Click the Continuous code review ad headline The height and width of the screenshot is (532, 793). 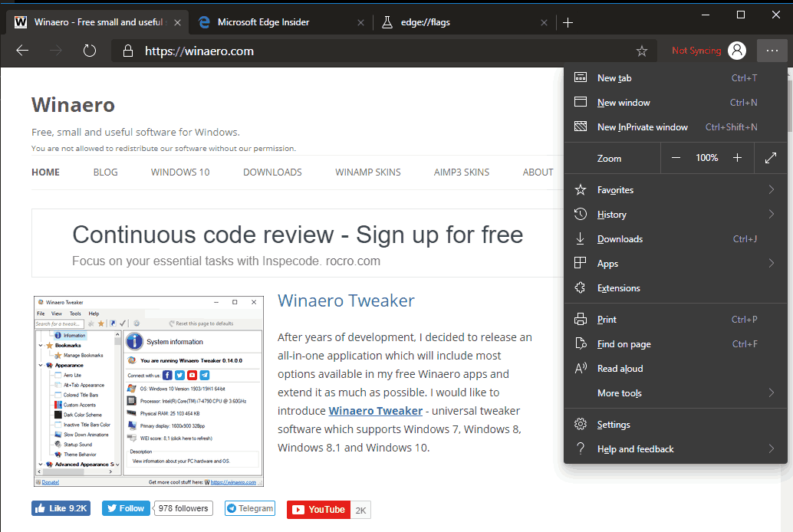click(298, 235)
